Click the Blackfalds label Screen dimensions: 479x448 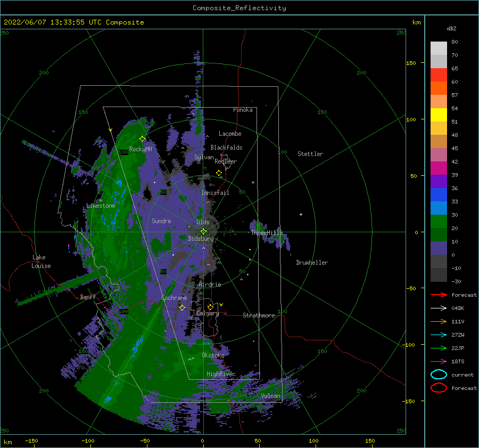tap(226, 148)
